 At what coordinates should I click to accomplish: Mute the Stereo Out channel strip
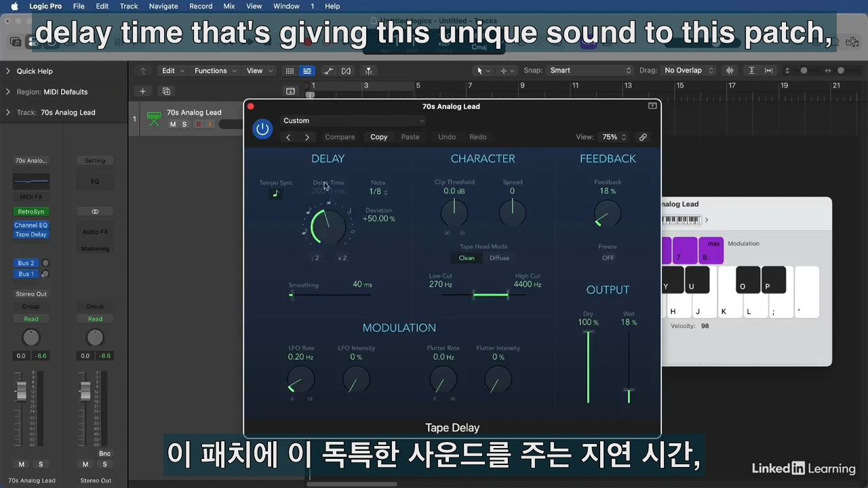[85, 464]
